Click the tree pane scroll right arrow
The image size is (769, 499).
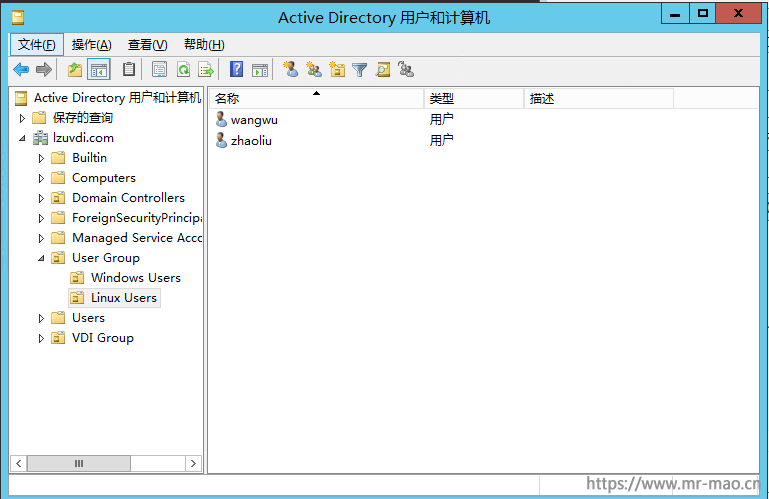193,463
